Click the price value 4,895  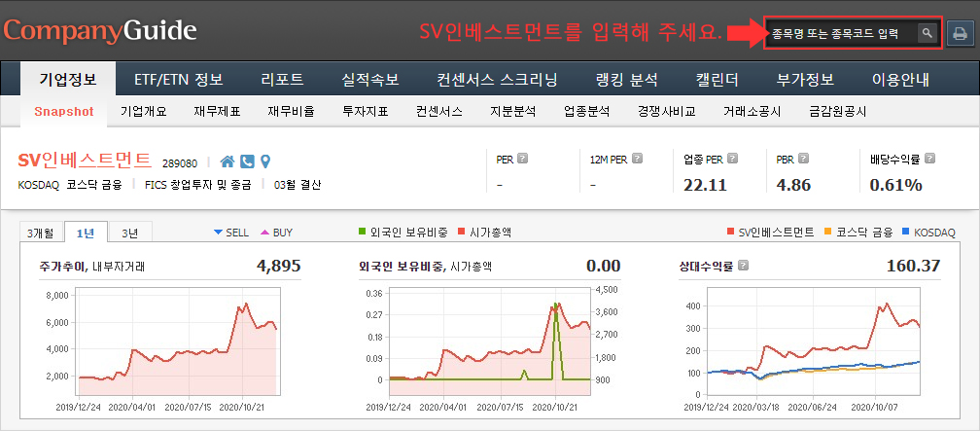pyautogui.click(x=279, y=266)
